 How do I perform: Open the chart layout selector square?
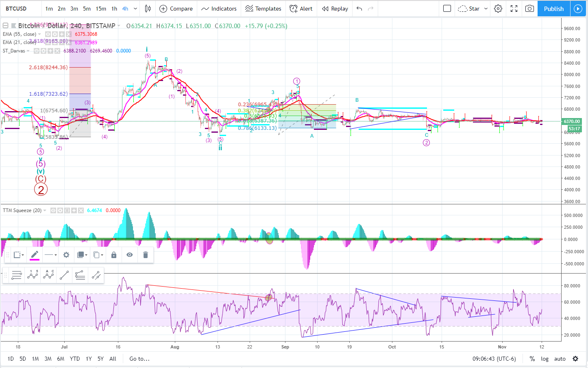coord(447,9)
